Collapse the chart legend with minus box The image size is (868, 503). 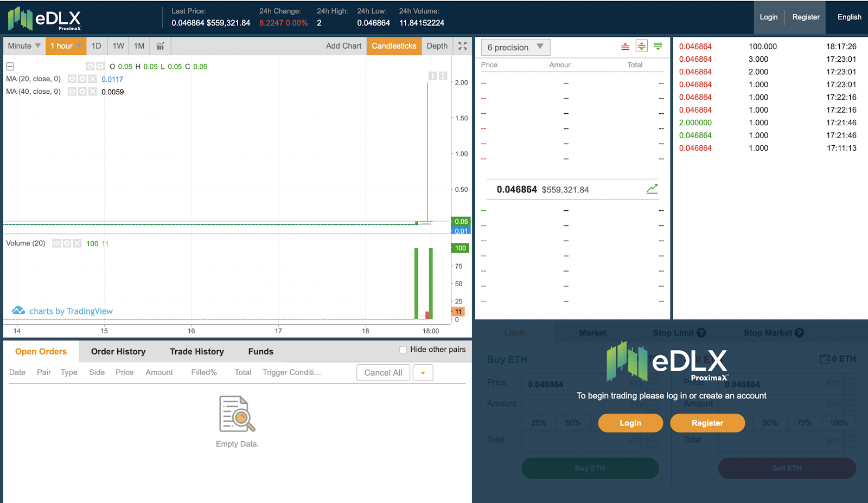10,67
